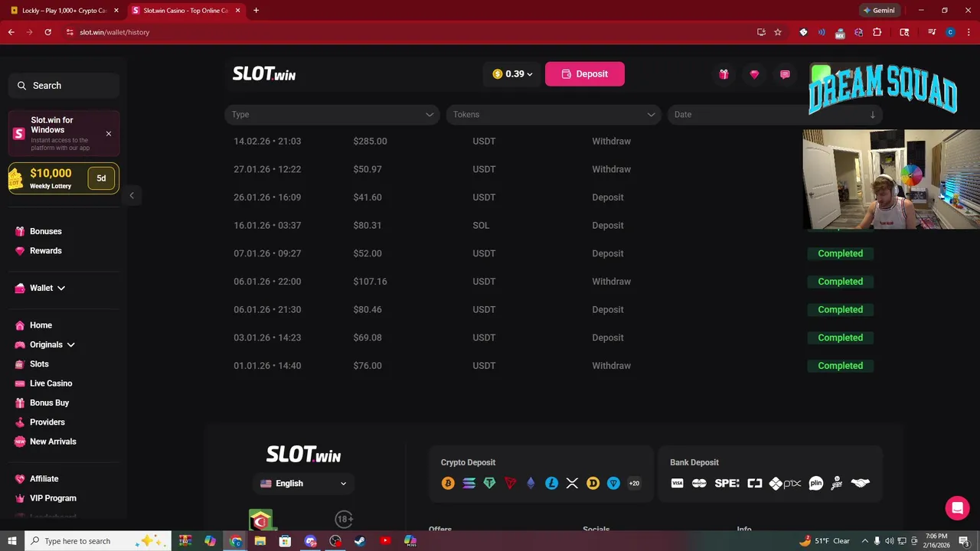Open Steam from the Windows taskbar
This screenshot has width=980, height=551.
point(360,541)
